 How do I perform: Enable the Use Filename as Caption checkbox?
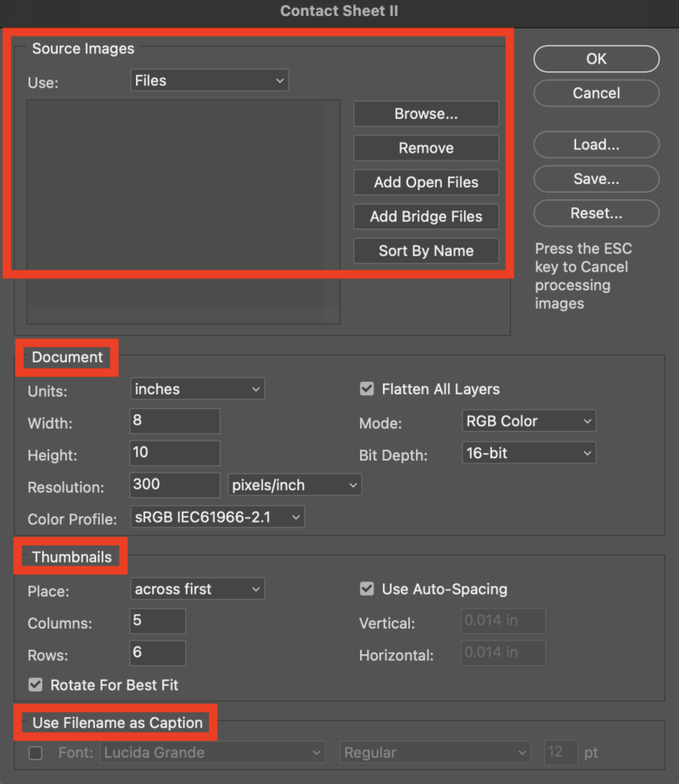pyautogui.click(x=36, y=753)
